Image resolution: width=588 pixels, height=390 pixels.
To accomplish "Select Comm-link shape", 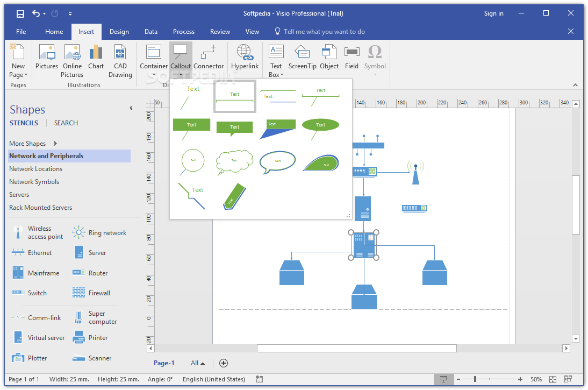I will click(x=36, y=318).
